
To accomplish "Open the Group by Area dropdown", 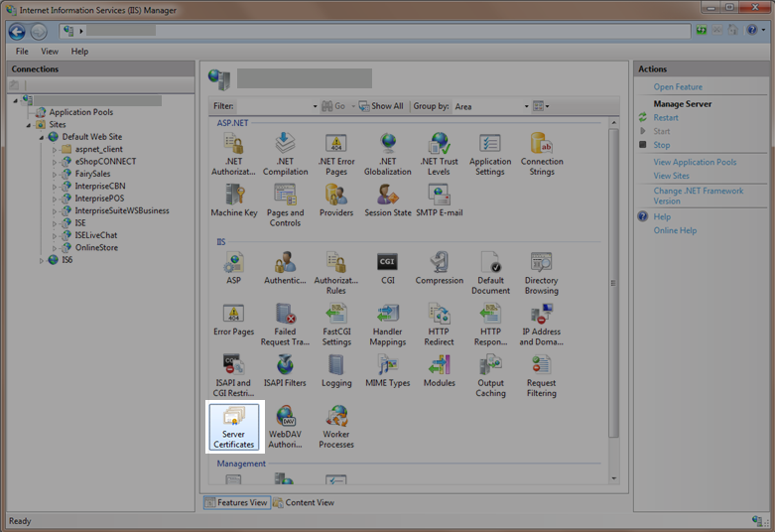I will pos(489,106).
